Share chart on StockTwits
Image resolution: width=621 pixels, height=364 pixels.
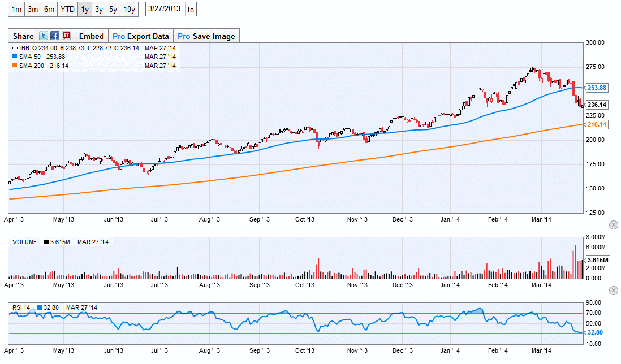tap(66, 36)
